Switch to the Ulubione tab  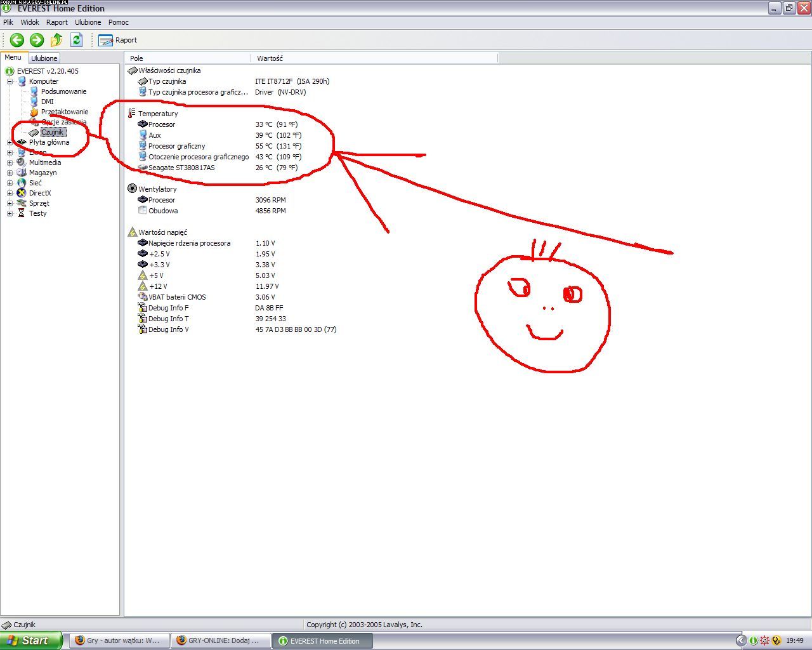44,58
